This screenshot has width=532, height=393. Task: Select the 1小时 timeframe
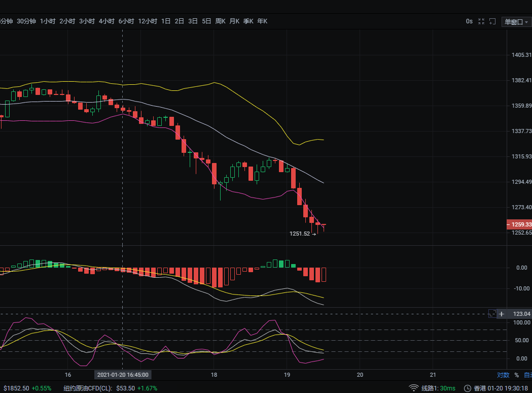tap(48, 21)
